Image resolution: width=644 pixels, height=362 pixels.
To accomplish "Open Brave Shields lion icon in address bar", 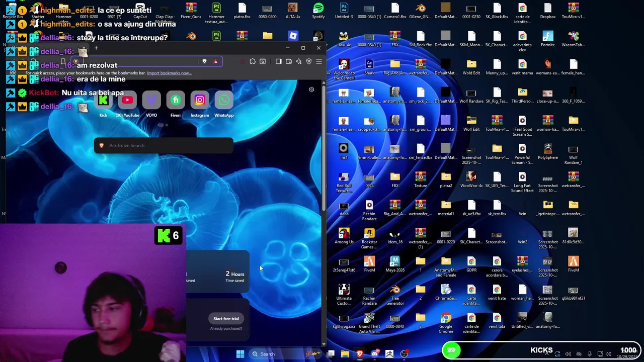I will pyautogui.click(x=204, y=61).
